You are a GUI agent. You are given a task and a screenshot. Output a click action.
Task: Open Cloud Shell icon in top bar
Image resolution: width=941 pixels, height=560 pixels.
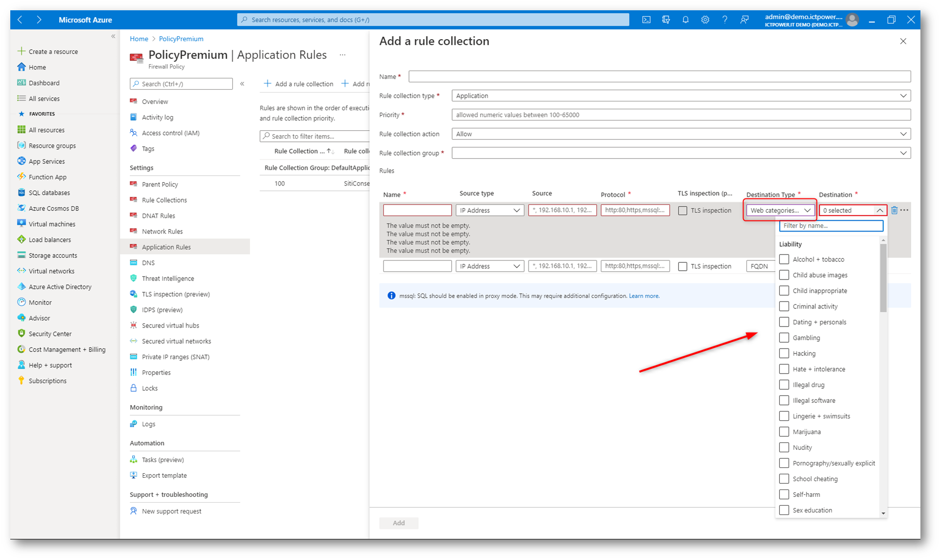[x=646, y=20]
